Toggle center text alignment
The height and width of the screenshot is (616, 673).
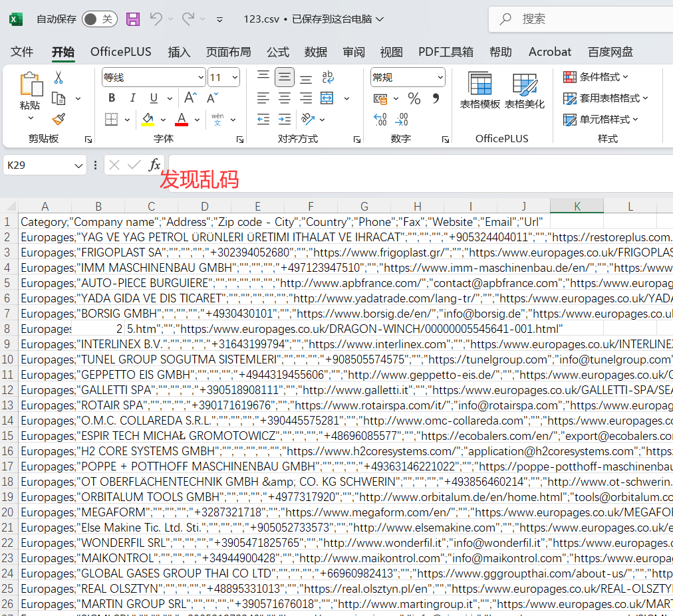click(x=284, y=98)
